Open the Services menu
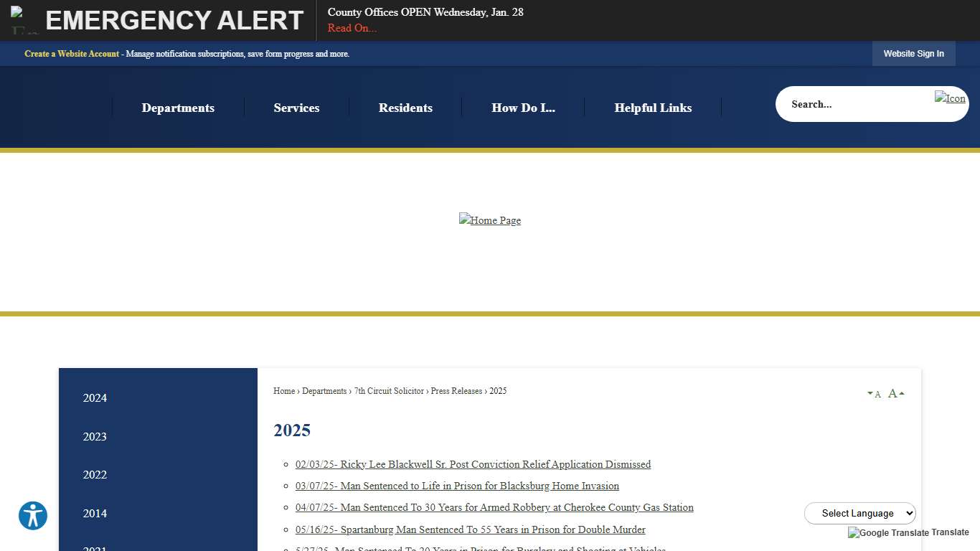The width and height of the screenshot is (980, 551). pos(296,108)
